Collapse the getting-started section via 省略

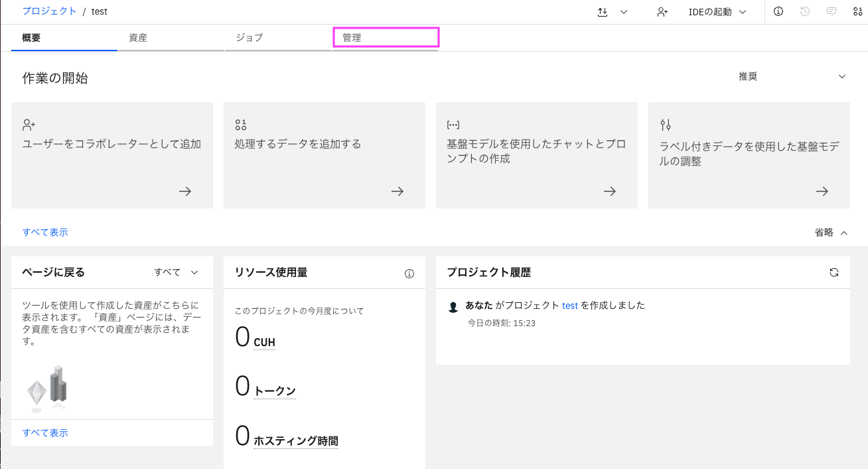831,233
